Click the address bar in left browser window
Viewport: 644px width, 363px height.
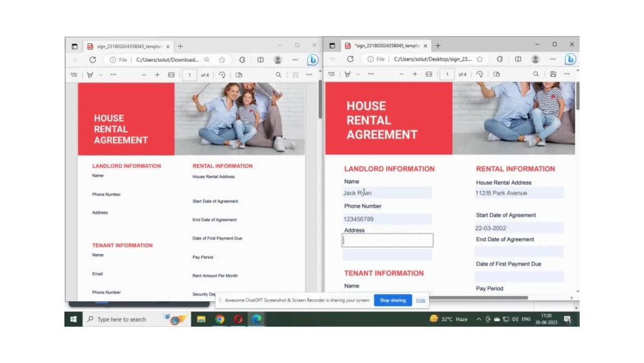point(167,59)
